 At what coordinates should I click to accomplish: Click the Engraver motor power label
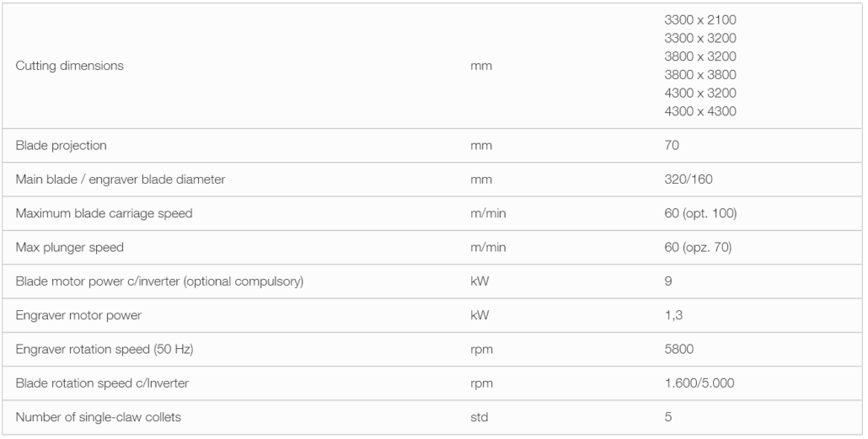click(x=78, y=315)
